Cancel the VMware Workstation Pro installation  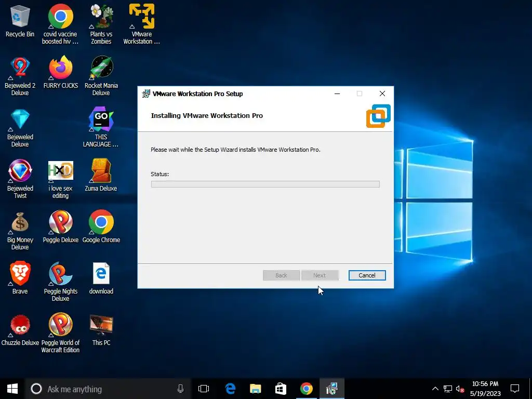[x=367, y=275]
